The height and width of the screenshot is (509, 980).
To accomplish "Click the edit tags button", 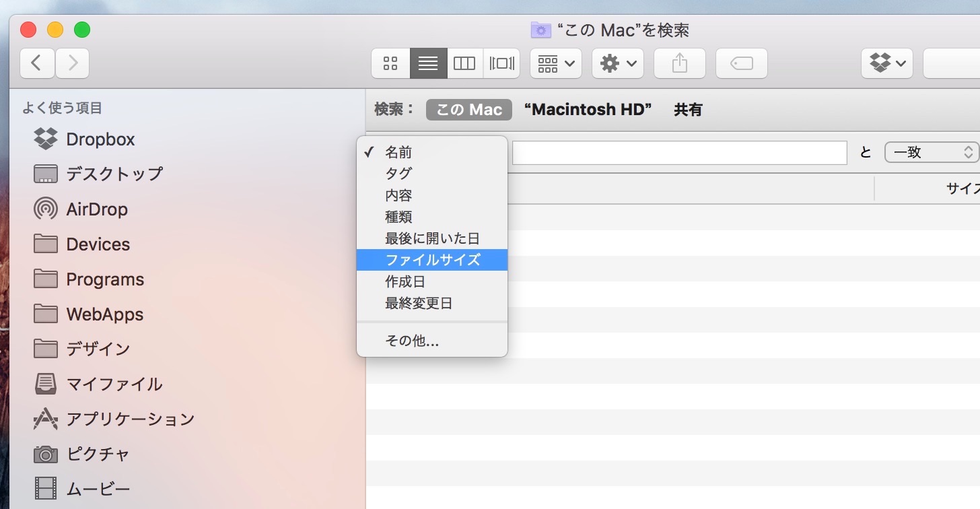I will [x=742, y=64].
